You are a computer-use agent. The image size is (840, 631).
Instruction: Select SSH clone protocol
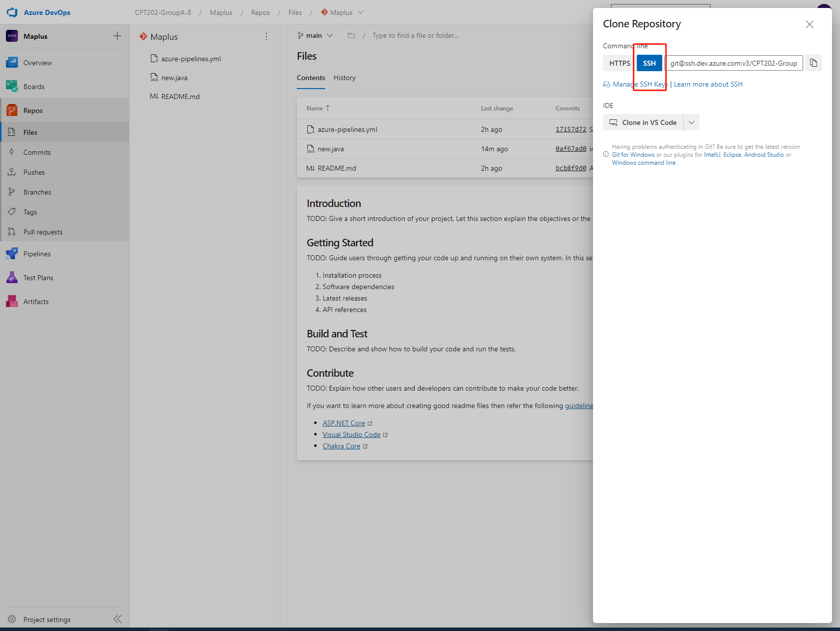coord(649,63)
